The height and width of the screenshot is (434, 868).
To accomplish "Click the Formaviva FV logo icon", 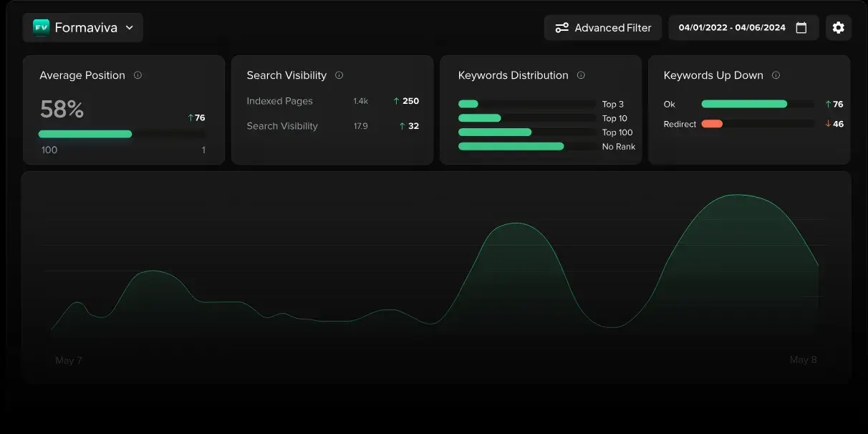I will [x=41, y=28].
